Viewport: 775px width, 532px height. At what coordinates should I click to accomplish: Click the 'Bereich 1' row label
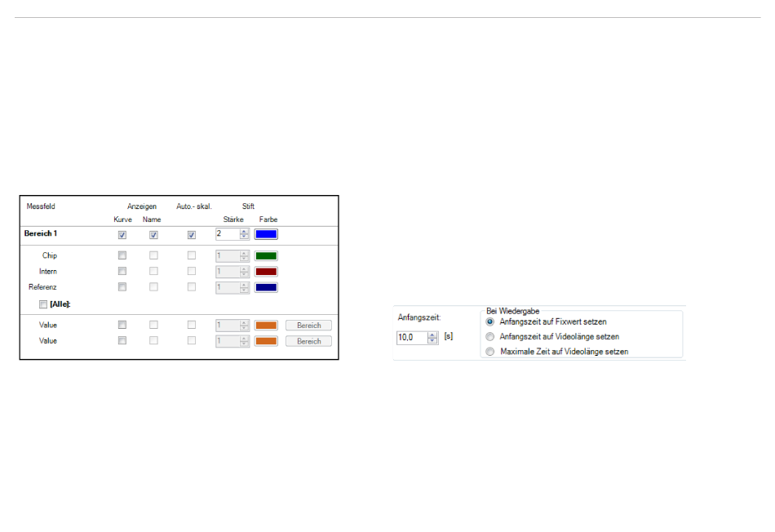41,233
